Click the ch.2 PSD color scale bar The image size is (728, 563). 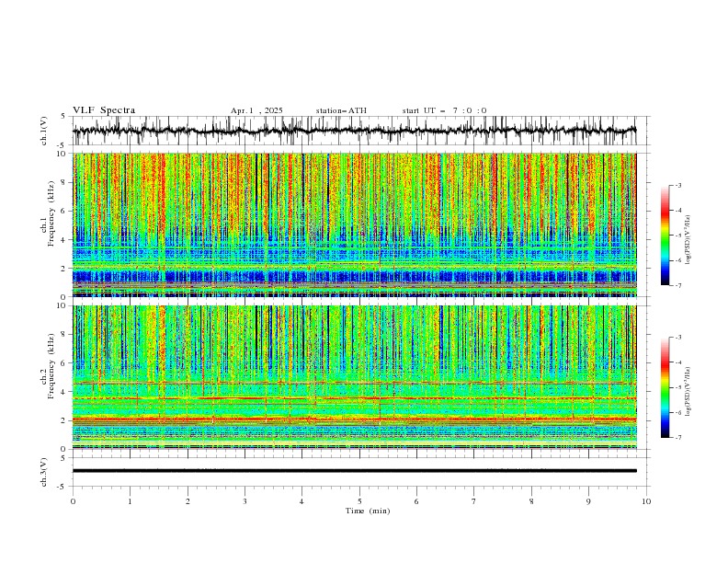665,387
